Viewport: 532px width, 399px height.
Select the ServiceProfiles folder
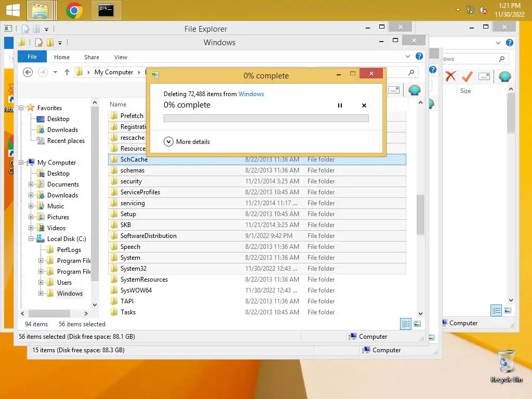click(257, 192)
